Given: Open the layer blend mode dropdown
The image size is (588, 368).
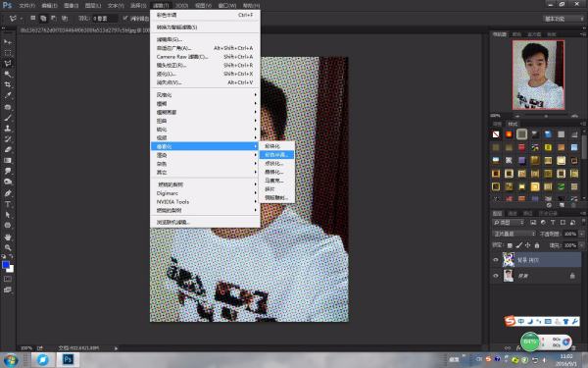Looking at the screenshot, I should pos(514,234).
